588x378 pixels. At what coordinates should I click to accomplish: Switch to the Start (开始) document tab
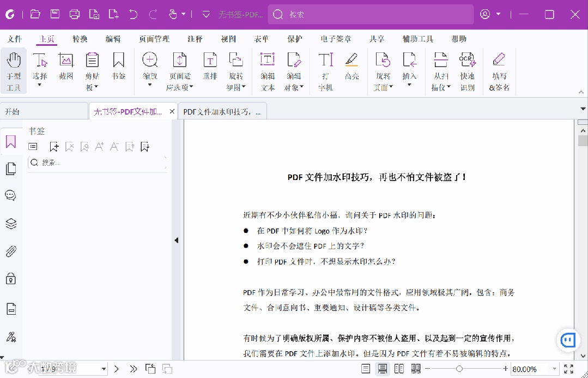(x=44, y=111)
